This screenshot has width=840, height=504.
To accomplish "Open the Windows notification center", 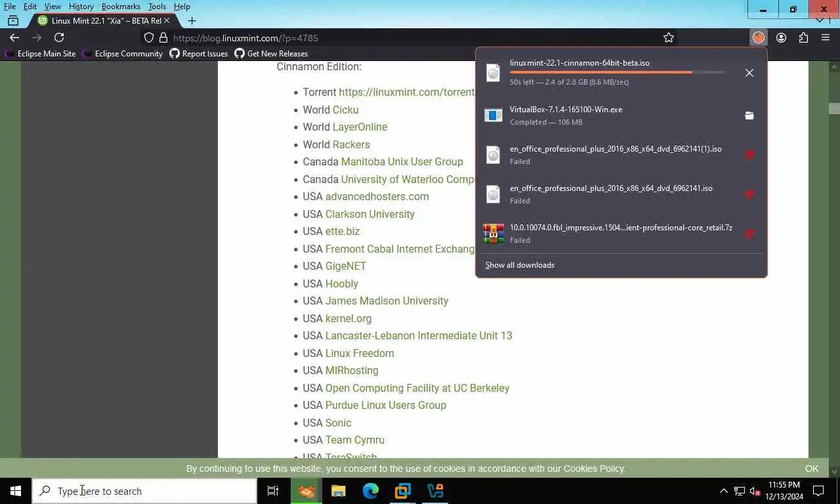I will click(818, 491).
